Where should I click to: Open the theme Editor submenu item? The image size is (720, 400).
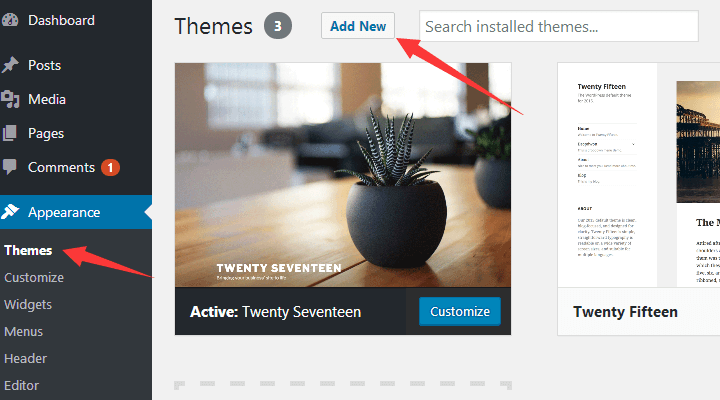coord(21,385)
